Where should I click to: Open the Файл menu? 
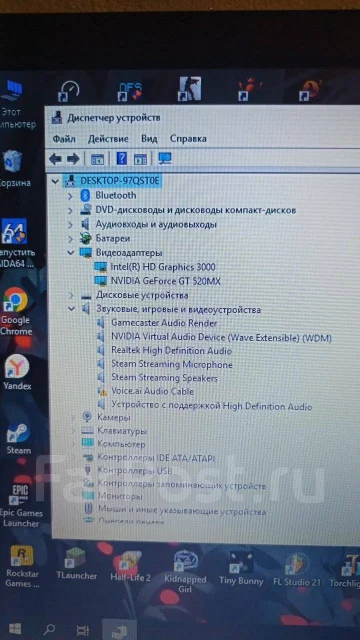click(x=64, y=139)
